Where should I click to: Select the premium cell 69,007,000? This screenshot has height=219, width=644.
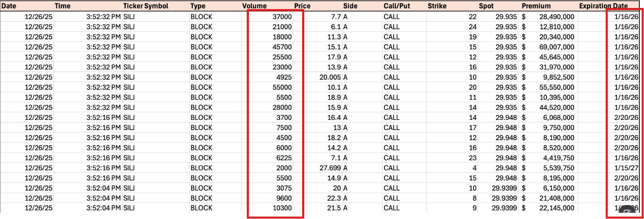[557, 47]
